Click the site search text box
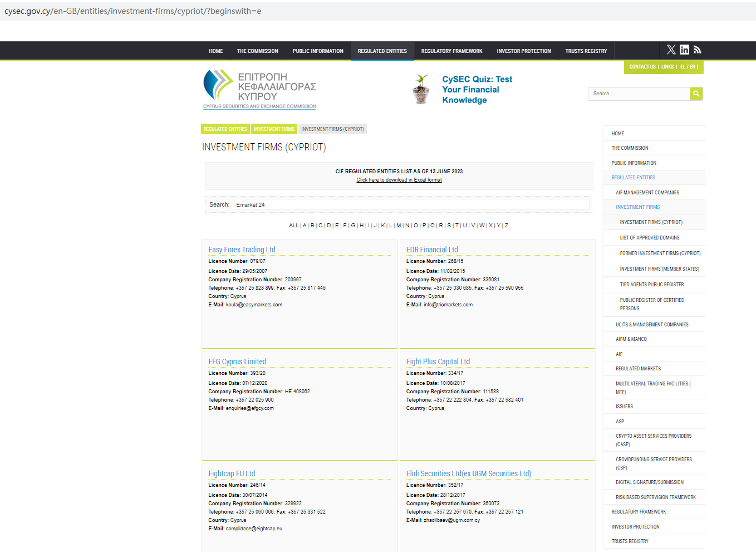 point(639,94)
